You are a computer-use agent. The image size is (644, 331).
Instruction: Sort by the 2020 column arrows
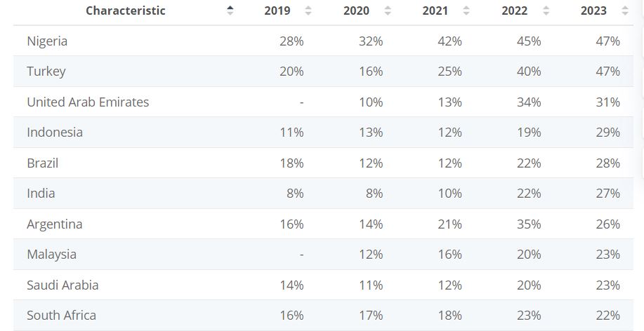(387, 11)
